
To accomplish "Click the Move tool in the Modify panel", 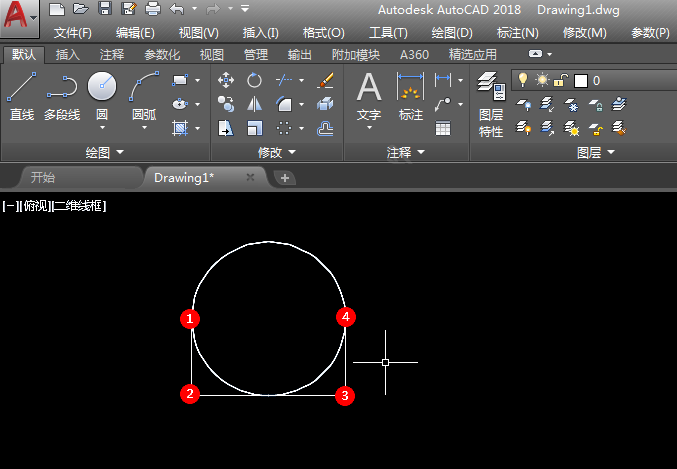I will 226,80.
